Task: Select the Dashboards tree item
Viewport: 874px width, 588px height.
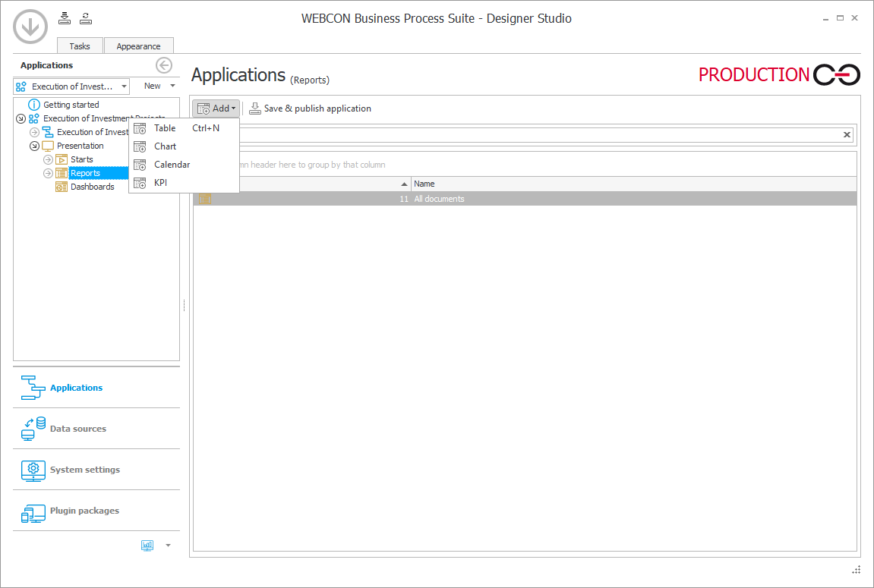Action: click(x=93, y=187)
